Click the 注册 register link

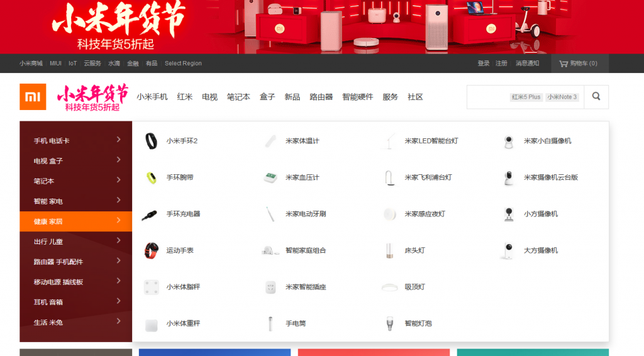pyautogui.click(x=501, y=64)
